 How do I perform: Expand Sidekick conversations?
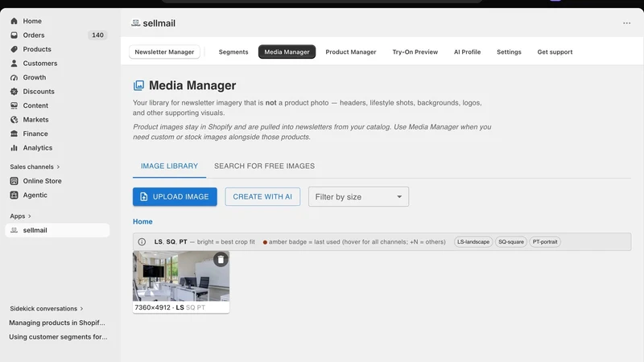(x=47, y=309)
